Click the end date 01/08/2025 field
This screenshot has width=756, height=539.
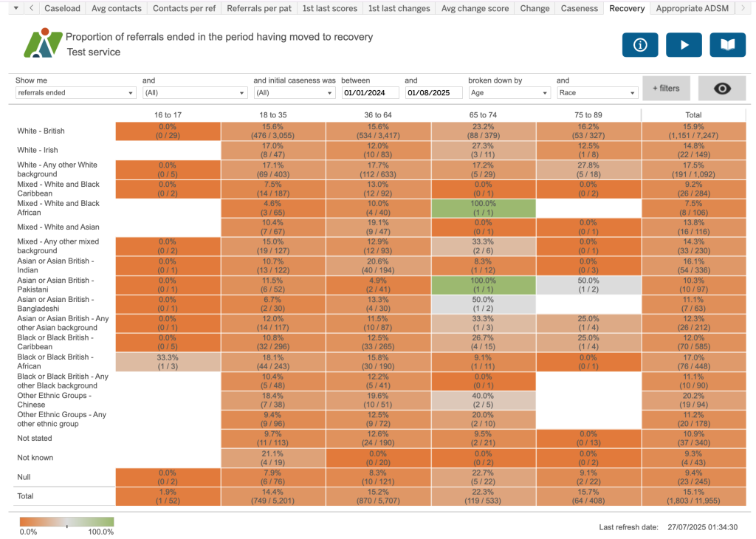click(433, 93)
